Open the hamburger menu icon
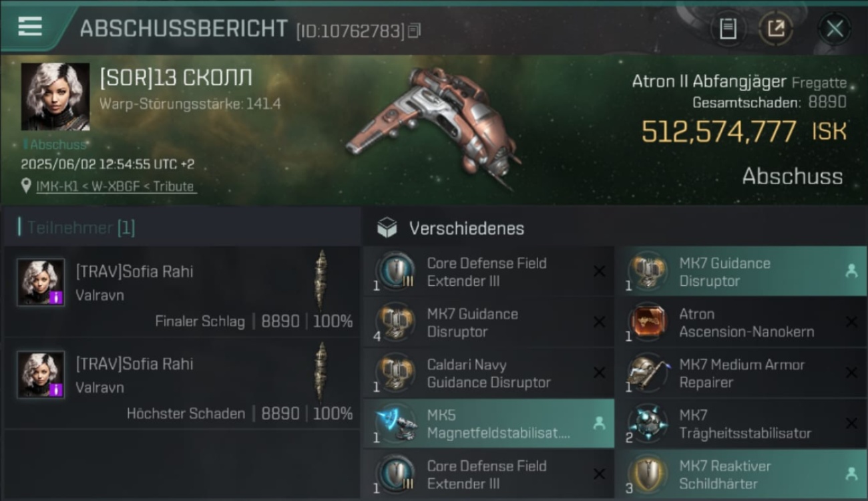 (x=30, y=26)
